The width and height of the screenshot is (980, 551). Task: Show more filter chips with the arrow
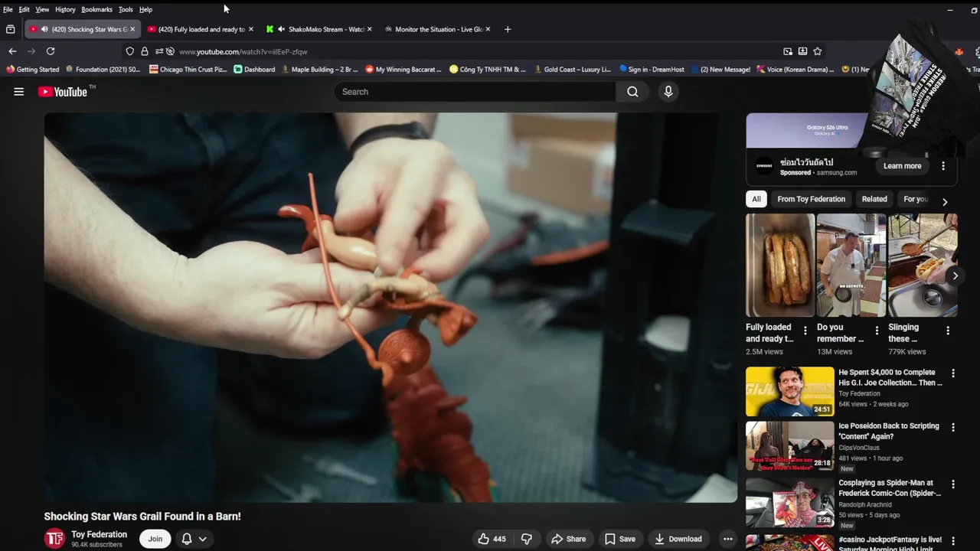tap(945, 202)
